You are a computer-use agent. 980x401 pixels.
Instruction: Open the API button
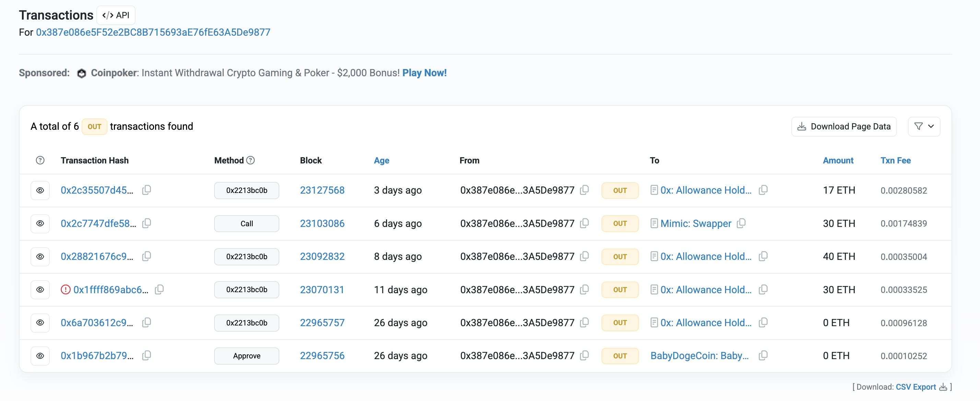[116, 15]
